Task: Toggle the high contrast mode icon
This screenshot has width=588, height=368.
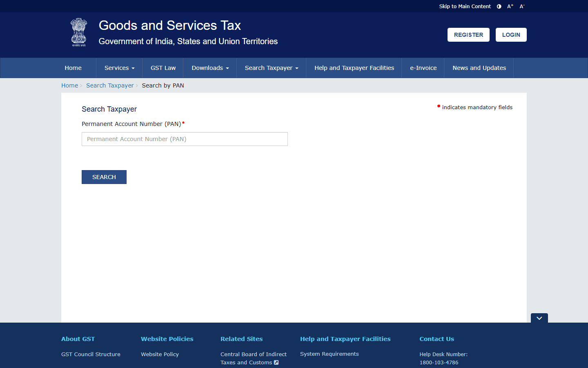Action: [x=499, y=7]
